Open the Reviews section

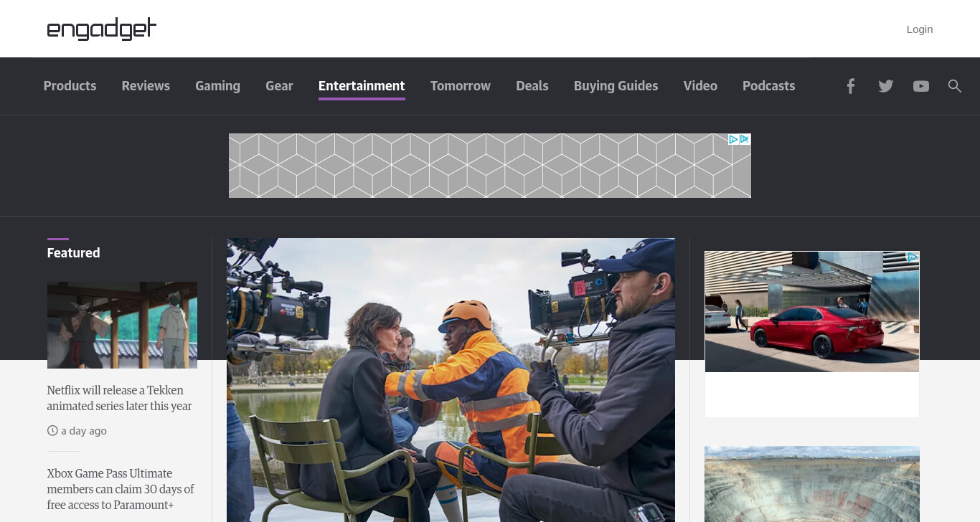(146, 86)
